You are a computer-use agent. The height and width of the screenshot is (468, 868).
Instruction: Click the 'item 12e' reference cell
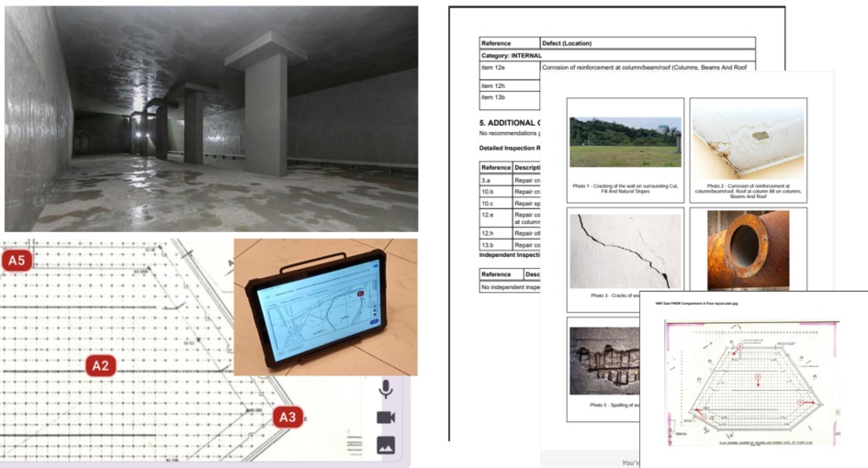pos(509,71)
